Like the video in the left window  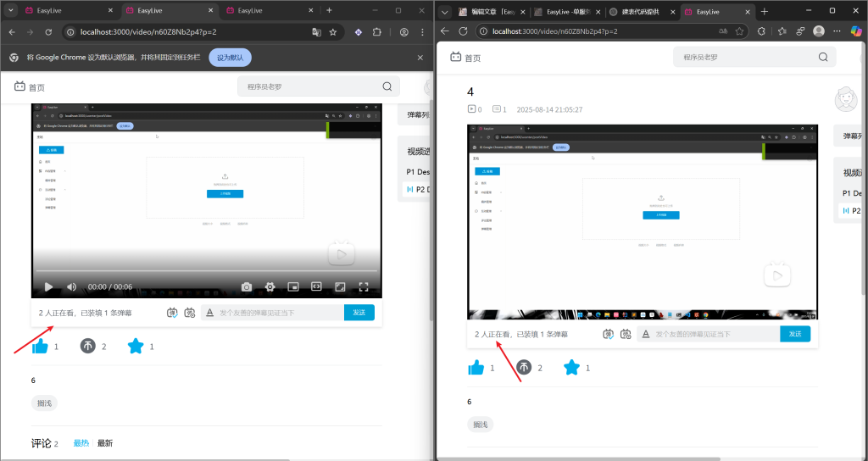(x=40, y=346)
